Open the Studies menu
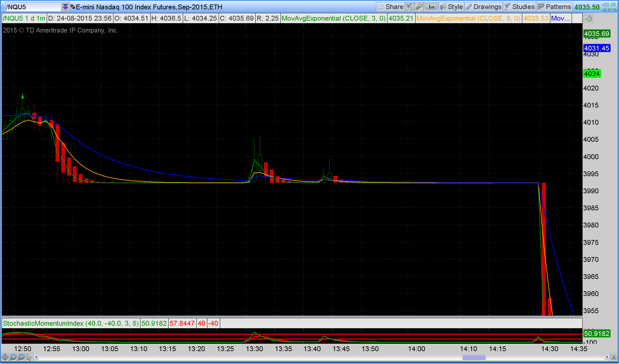The width and height of the screenshot is (619, 364). pyautogui.click(x=520, y=7)
